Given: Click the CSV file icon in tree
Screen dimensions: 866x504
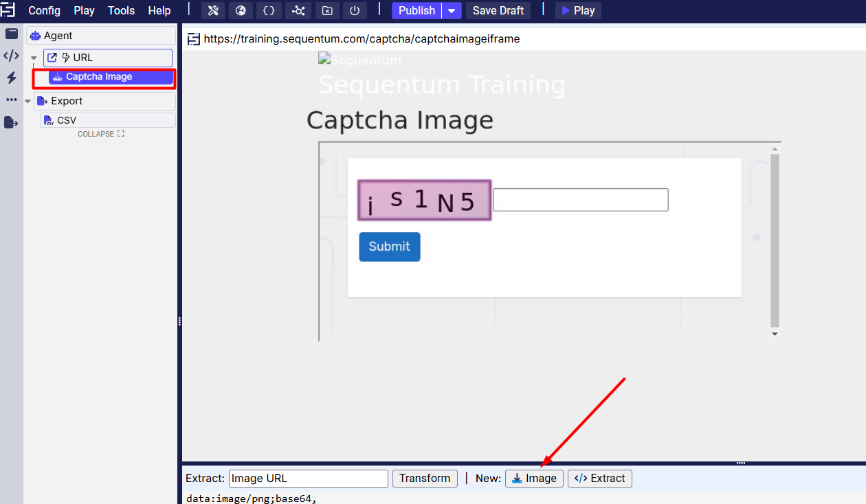Looking at the screenshot, I should [x=49, y=120].
